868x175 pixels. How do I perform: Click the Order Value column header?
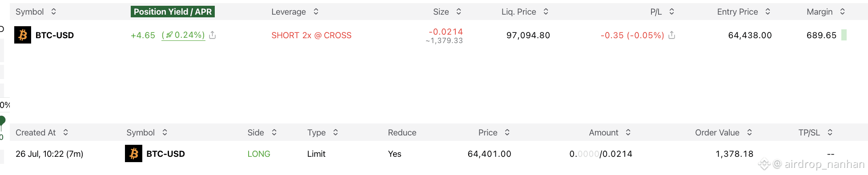pos(717,132)
